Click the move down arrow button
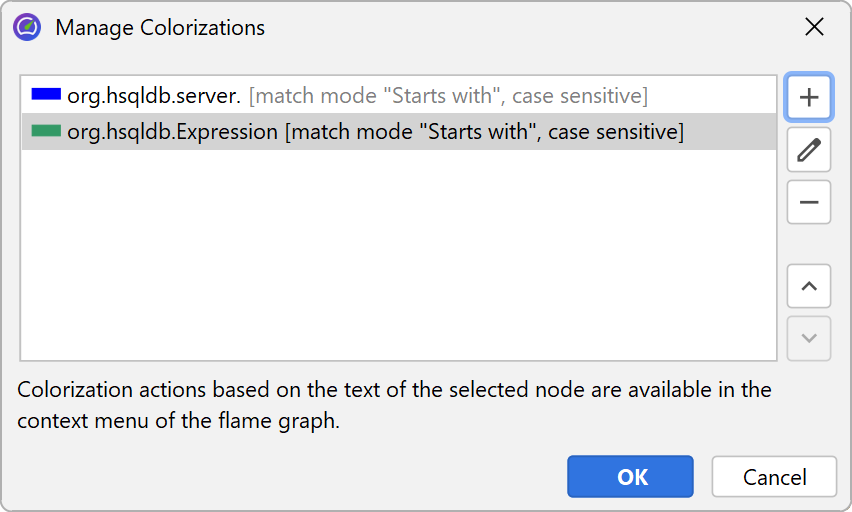The height and width of the screenshot is (512, 852). coord(809,339)
